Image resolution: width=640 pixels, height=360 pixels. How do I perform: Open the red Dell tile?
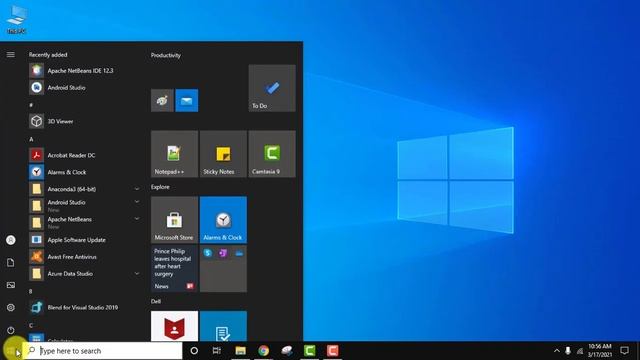click(174, 326)
